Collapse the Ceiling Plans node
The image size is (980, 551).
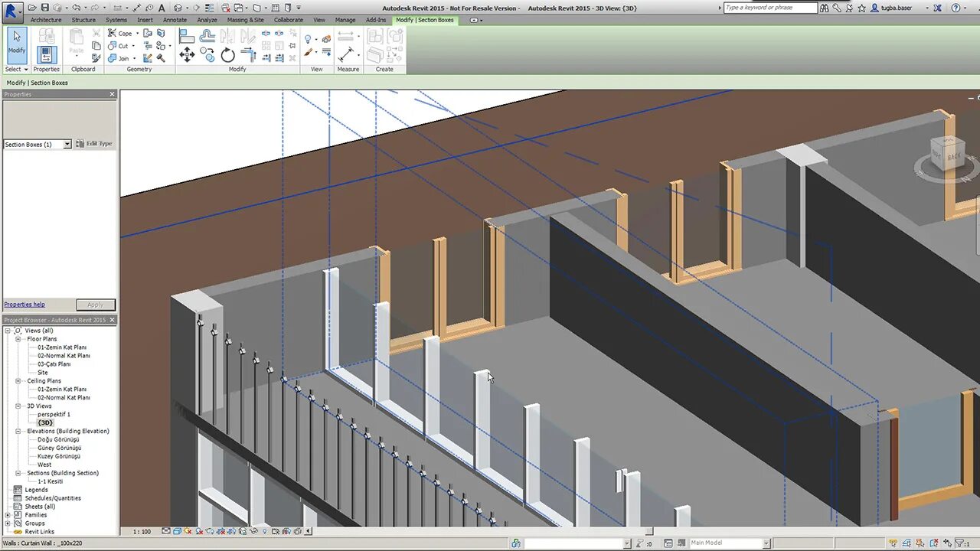point(18,381)
